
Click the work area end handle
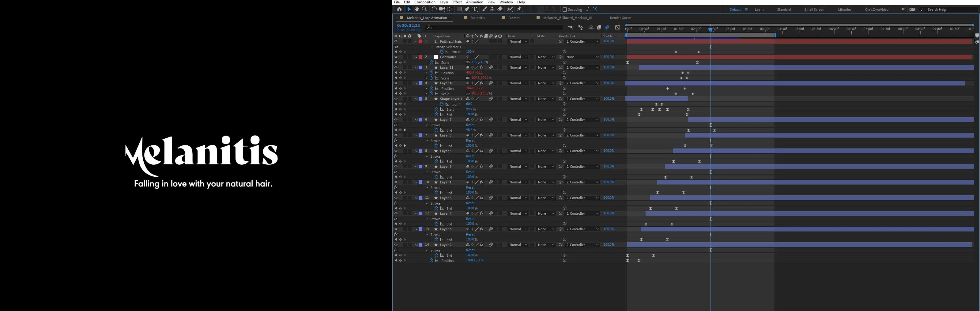(x=775, y=35)
